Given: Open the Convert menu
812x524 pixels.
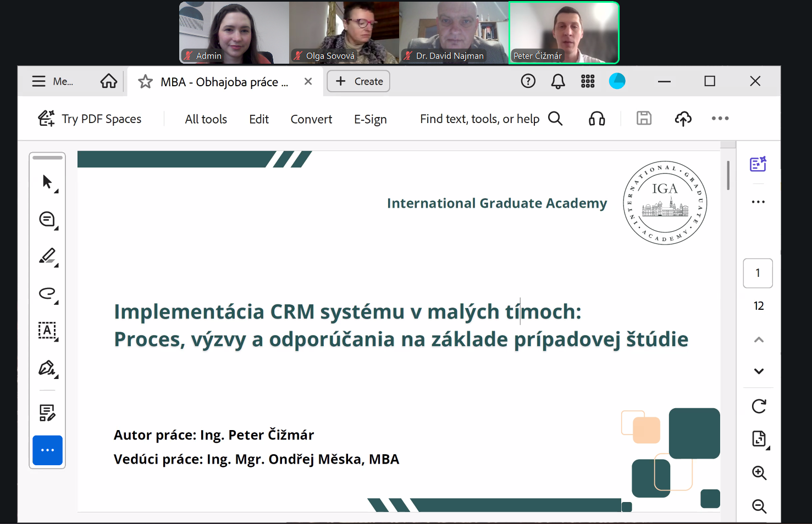Looking at the screenshot, I should pyautogui.click(x=311, y=119).
